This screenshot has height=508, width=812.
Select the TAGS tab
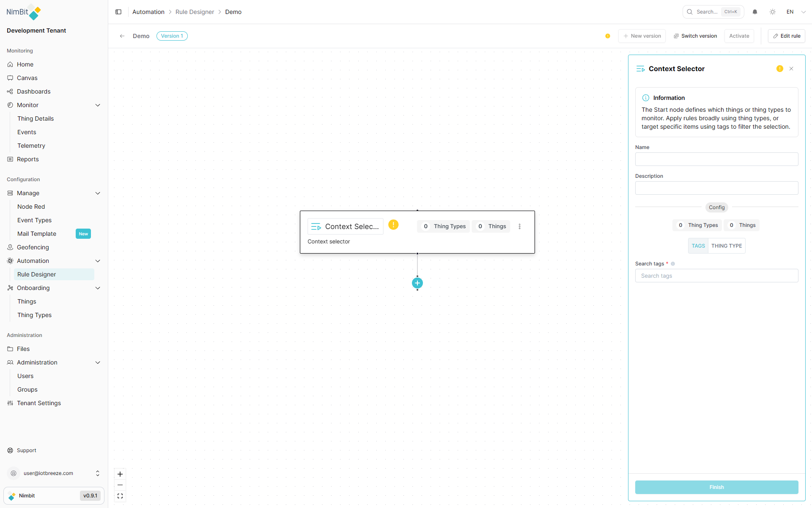pyautogui.click(x=698, y=246)
